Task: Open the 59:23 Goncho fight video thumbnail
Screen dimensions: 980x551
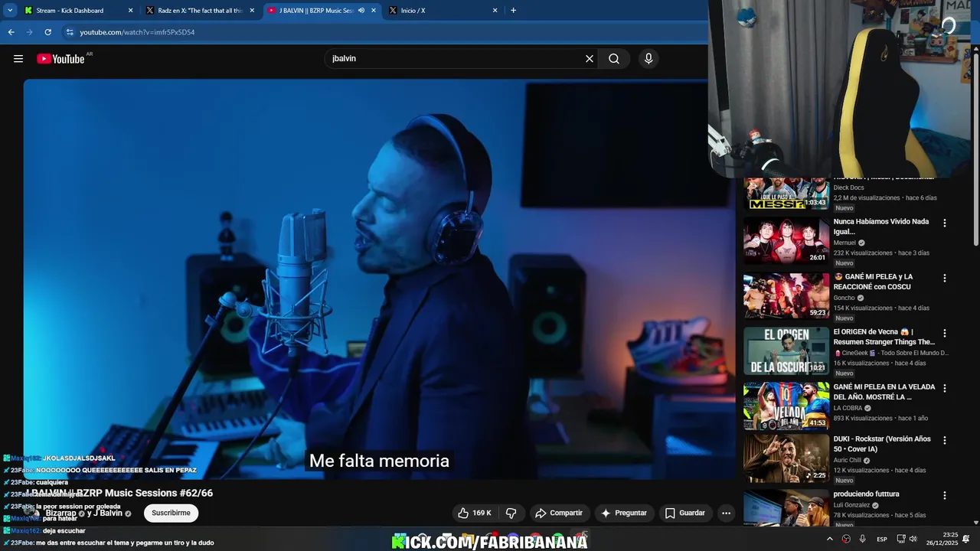Action: [786, 296]
